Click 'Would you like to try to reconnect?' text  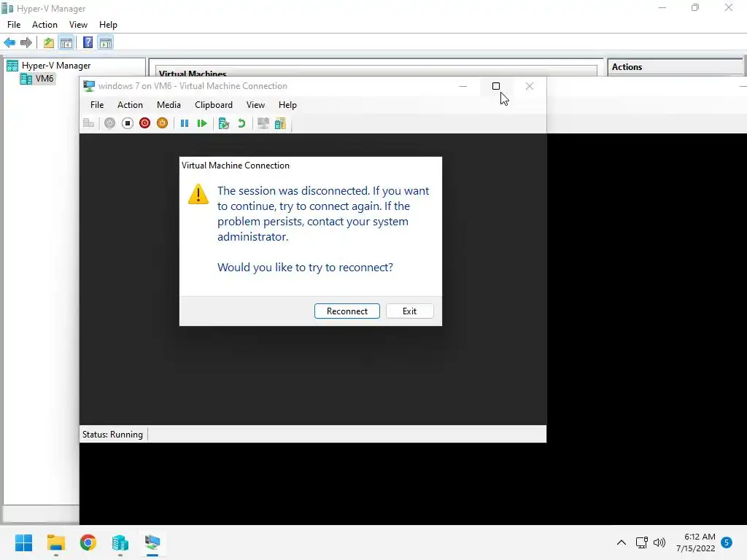coord(305,267)
